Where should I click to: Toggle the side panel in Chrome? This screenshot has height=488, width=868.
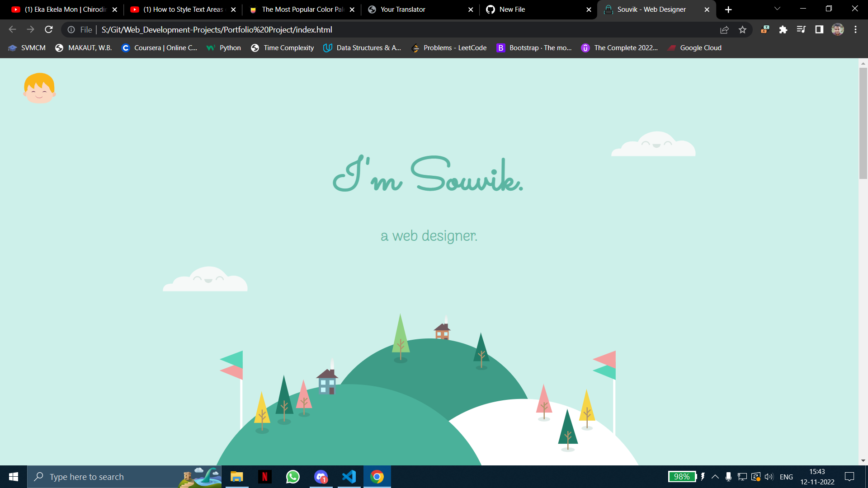click(819, 29)
